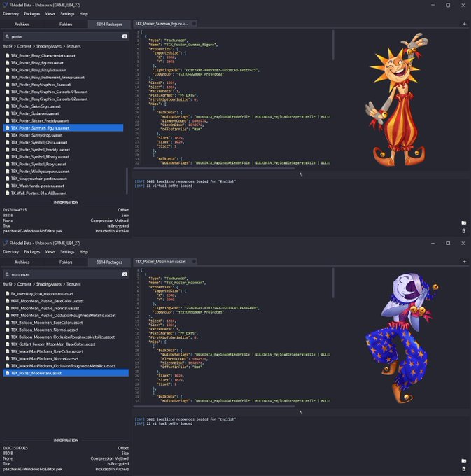This screenshot has height=476, width=471.
Task: Switch to Folders tab in Sunman window
Action: tap(66, 24)
